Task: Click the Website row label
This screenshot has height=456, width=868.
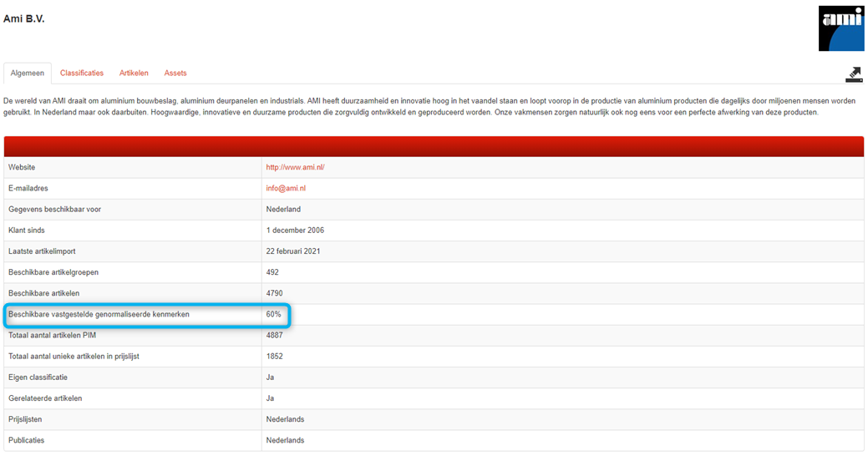Action: 22,167
